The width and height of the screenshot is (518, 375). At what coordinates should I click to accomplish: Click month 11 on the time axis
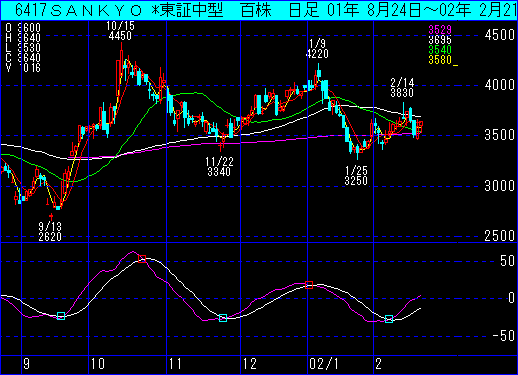point(175,364)
